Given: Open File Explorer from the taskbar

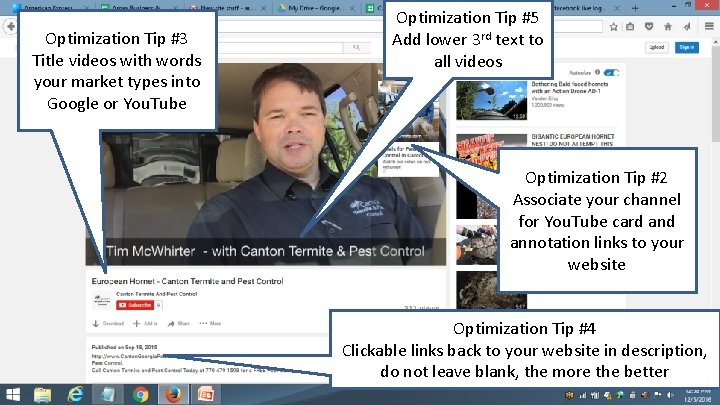Looking at the screenshot, I should click(x=42, y=395).
